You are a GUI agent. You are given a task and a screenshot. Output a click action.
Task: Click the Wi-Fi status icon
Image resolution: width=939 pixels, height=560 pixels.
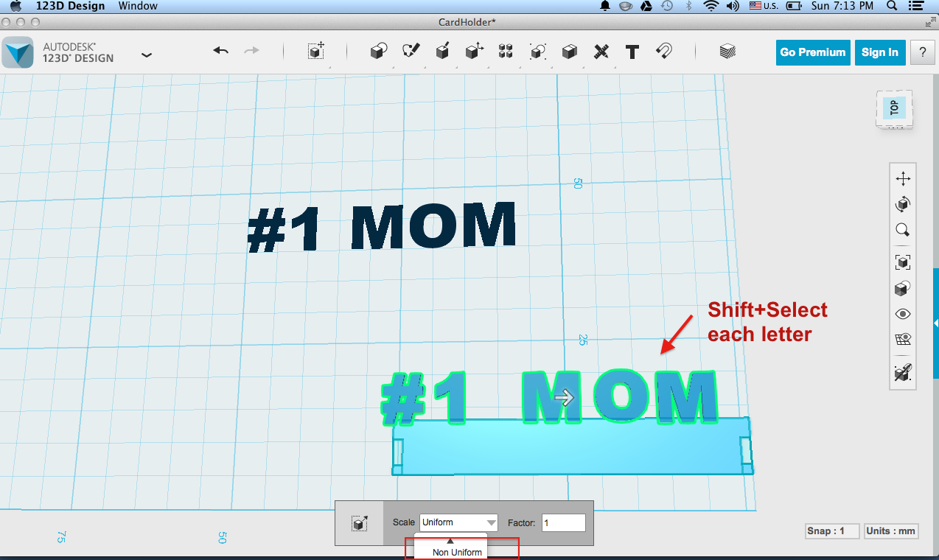tap(711, 6)
